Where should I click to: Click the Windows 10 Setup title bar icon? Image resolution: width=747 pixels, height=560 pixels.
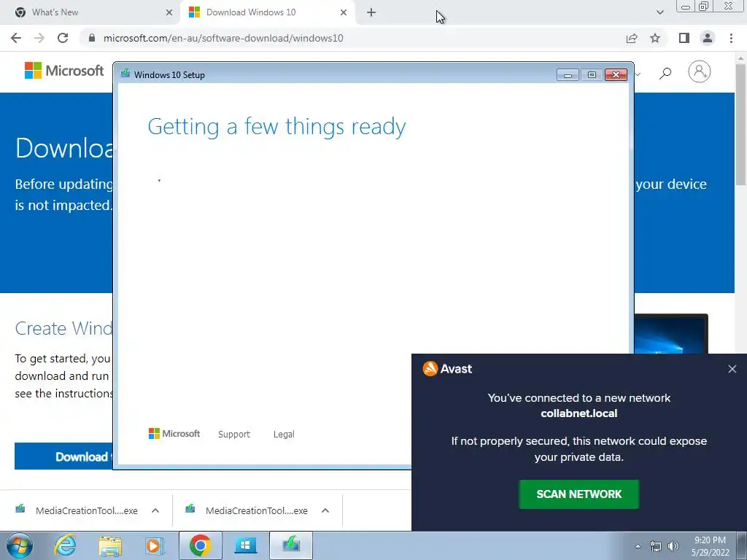[125, 74]
